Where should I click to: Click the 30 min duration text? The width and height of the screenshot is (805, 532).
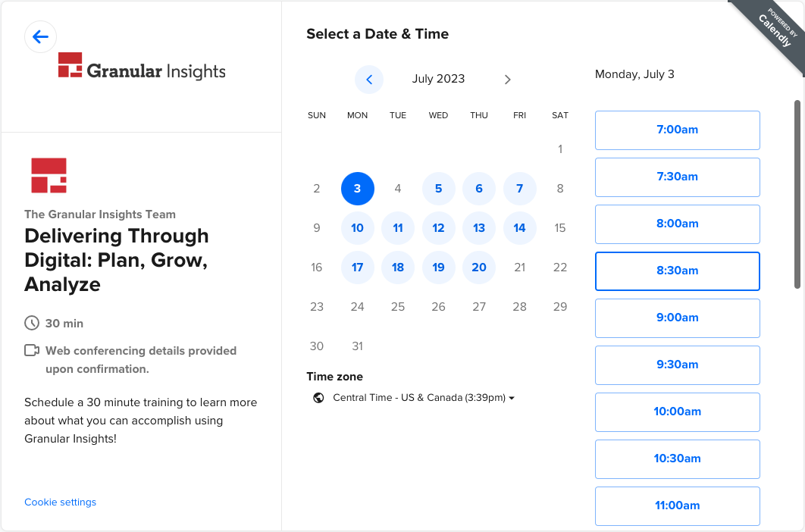pos(64,324)
